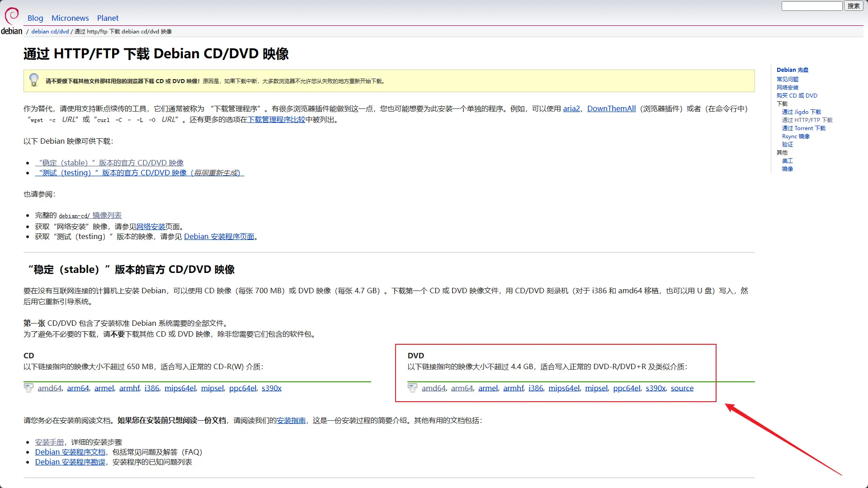Open the 安装手册 link

coord(50,442)
